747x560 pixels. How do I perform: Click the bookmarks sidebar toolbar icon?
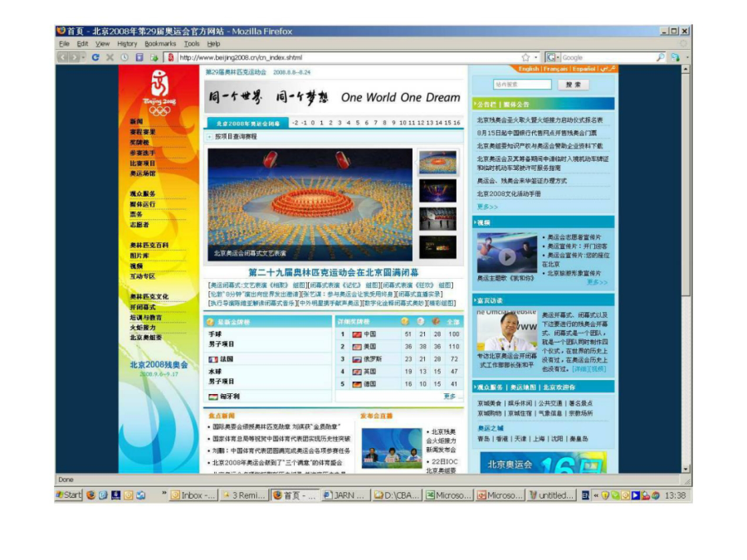point(139,57)
